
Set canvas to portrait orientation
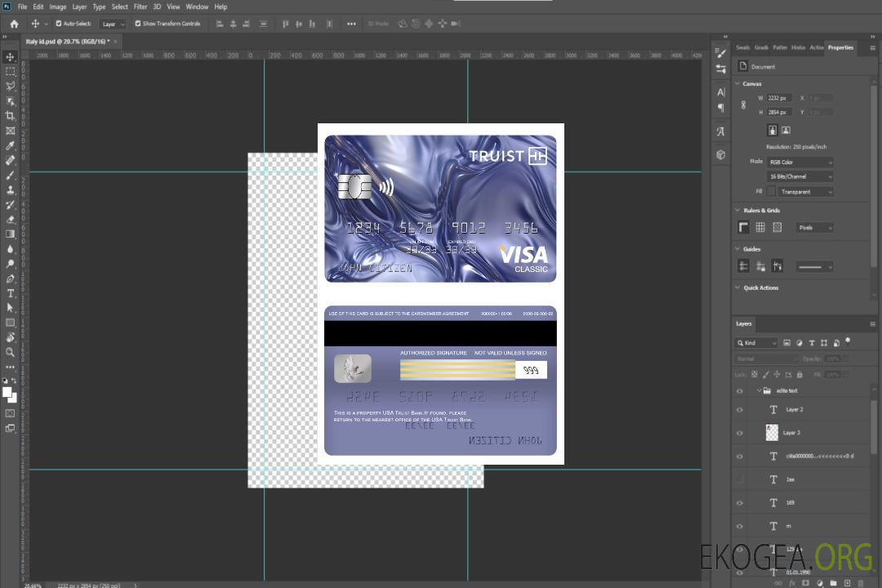pyautogui.click(x=773, y=131)
